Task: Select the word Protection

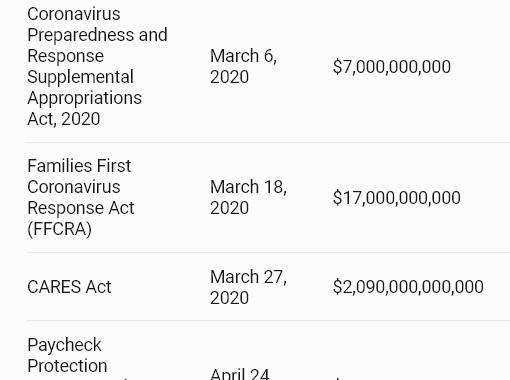Action: 67,366
